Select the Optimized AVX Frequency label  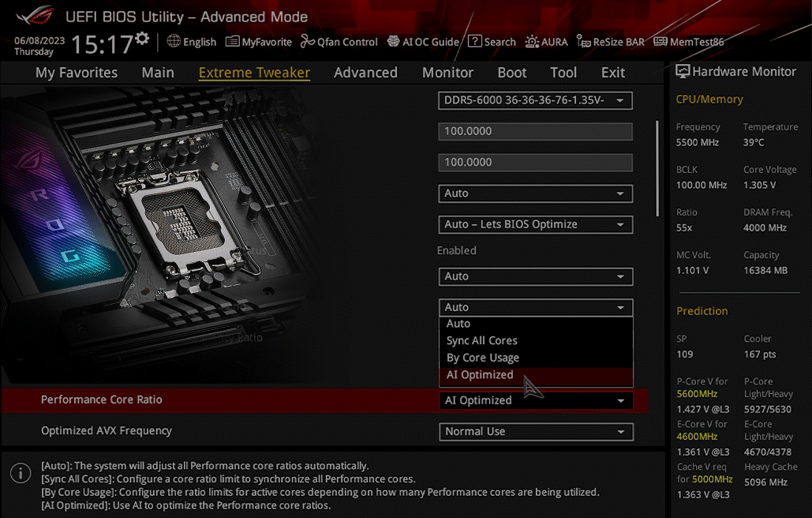coord(107,431)
